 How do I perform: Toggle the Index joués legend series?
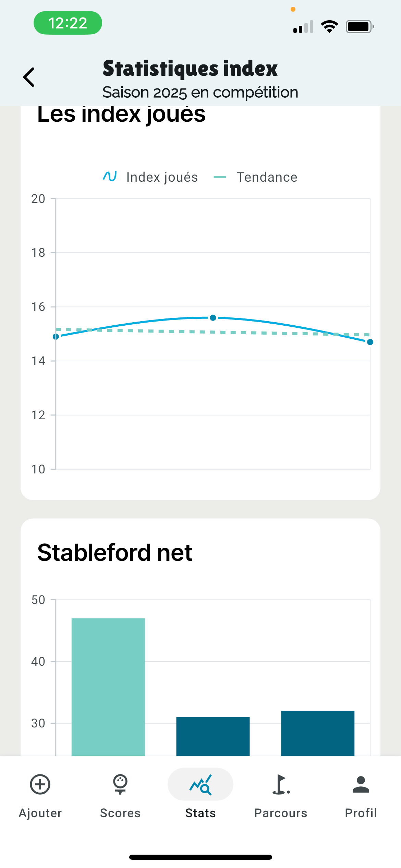coord(150,177)
